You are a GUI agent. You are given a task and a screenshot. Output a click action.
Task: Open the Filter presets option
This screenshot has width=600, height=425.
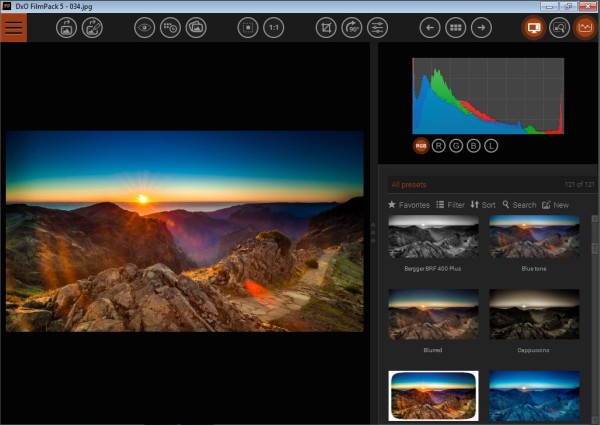click(450, 204)
